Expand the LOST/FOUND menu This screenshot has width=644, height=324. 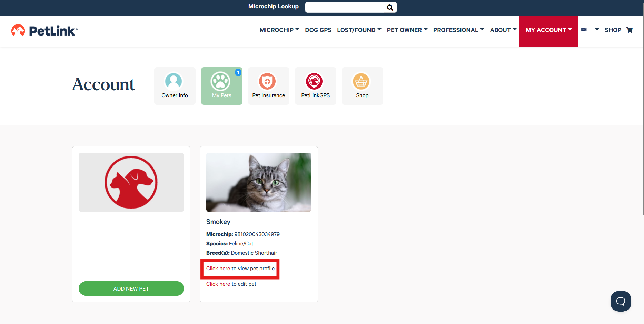[x=359, y=30]
